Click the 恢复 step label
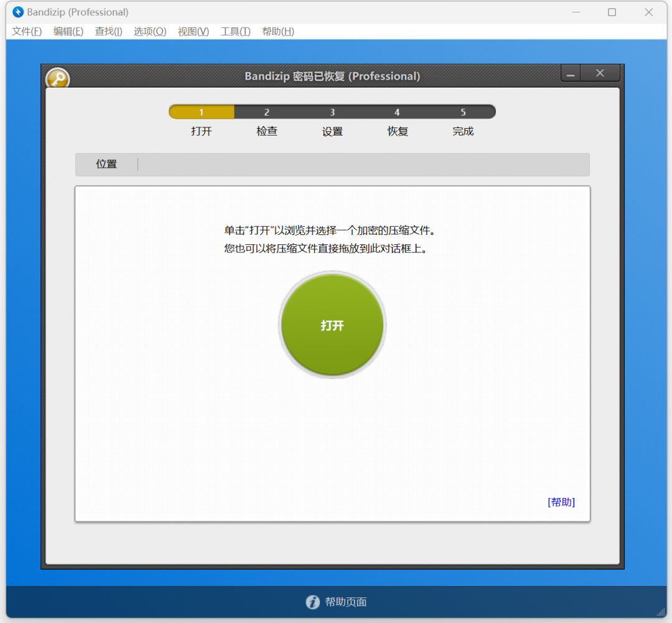 pyautogui.click(x=397, y=131)
